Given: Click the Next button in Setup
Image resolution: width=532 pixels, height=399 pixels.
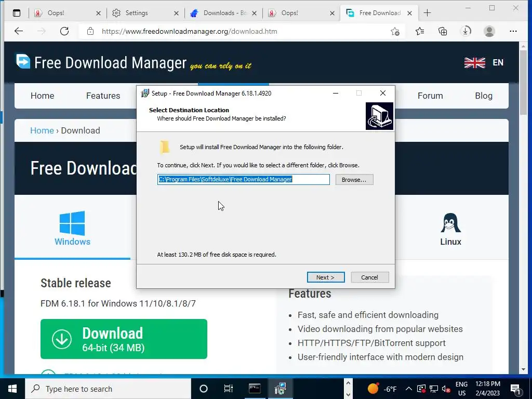Looking at the screenshot, I should pos(326,277).
